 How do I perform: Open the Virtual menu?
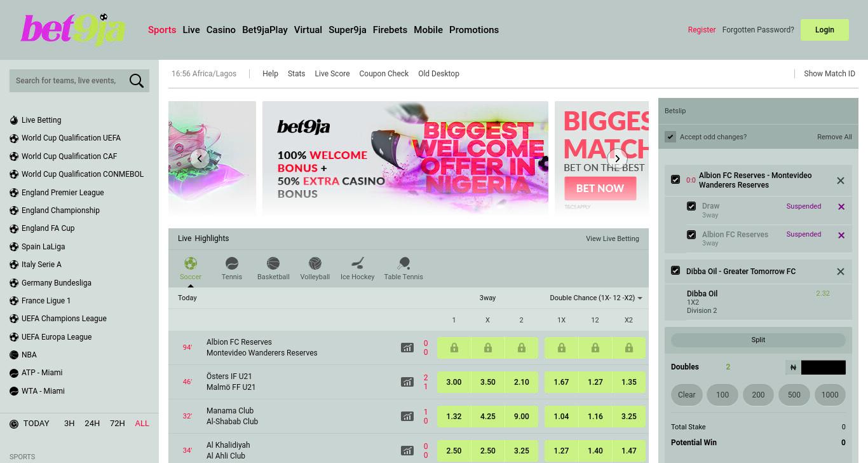tap(308, 30)
